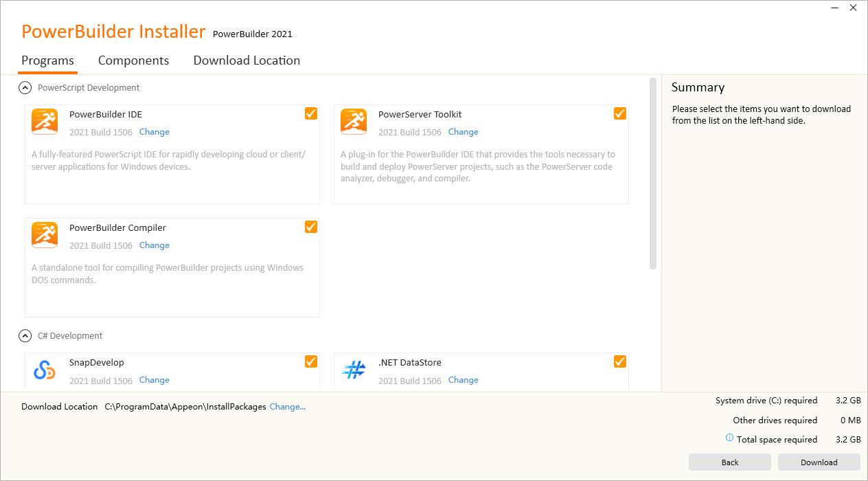Click the SnapDevelop title text

tap(97, 363)
